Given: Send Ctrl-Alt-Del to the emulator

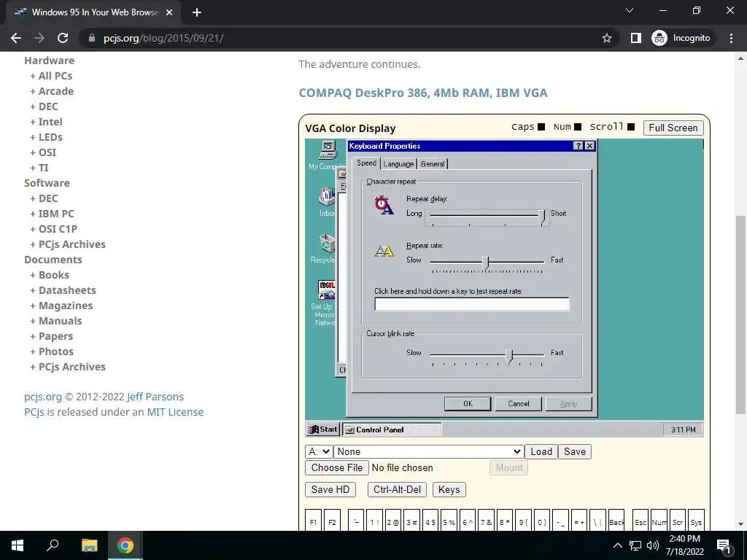Looking at the screenshot, I should [x=397, y=489].
